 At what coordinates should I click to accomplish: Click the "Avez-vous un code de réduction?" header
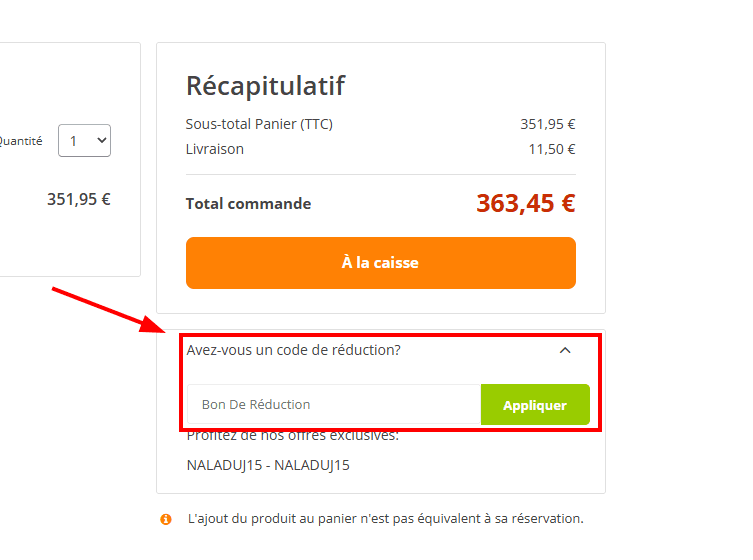[x=294, y=350]
